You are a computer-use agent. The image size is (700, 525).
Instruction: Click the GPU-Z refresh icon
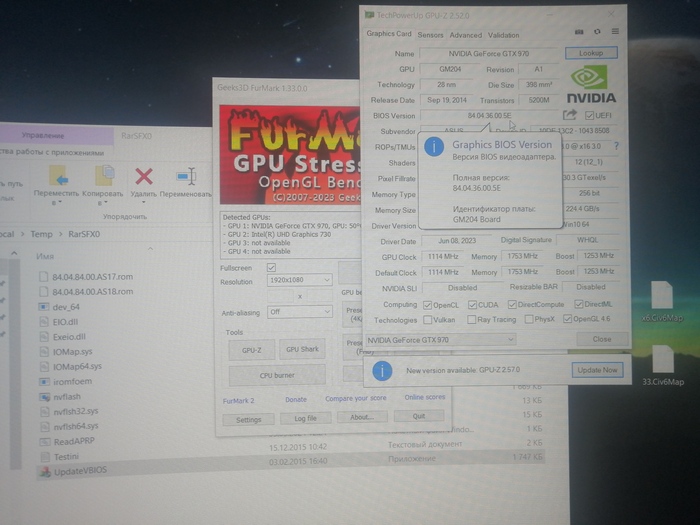[x=597, y=32]
